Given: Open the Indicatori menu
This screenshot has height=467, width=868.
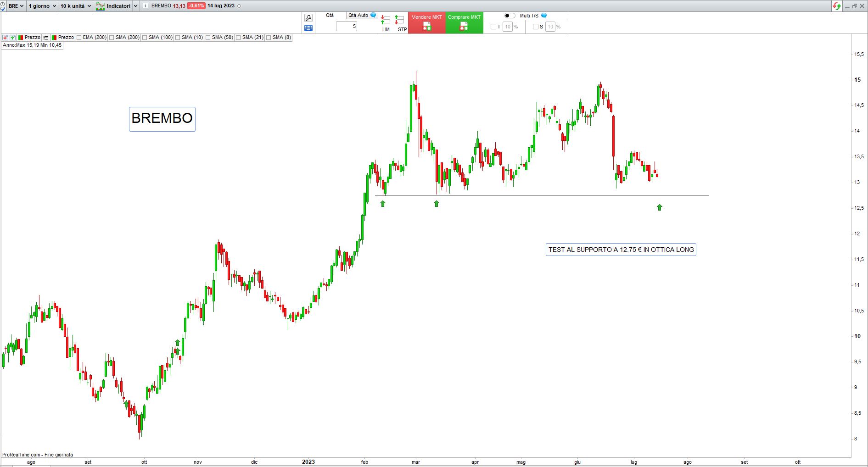Looking at the screenshot, I should click(117, 6).
